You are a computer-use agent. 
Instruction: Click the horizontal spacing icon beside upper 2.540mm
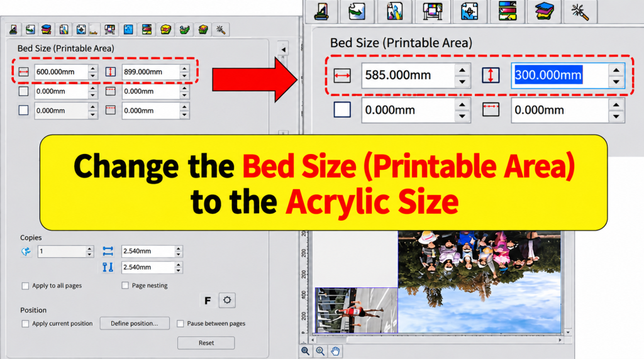pyautogui.click(x=108, y=251)
